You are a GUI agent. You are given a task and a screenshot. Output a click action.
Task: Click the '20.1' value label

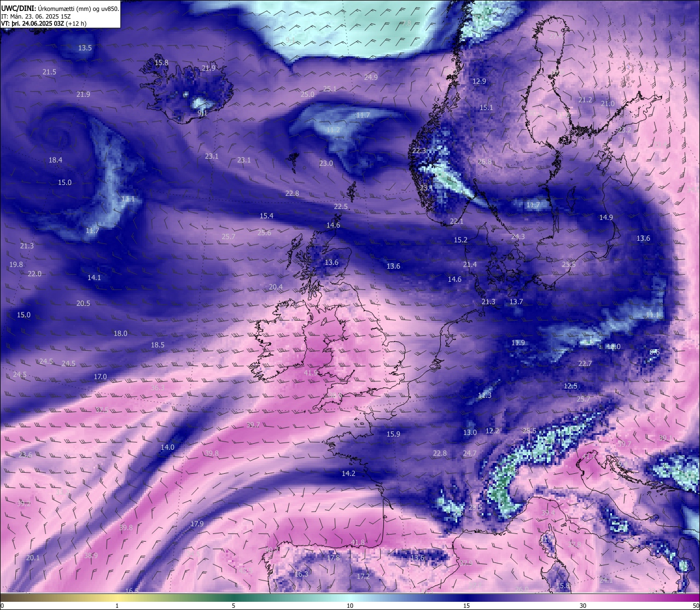point(33,558)
